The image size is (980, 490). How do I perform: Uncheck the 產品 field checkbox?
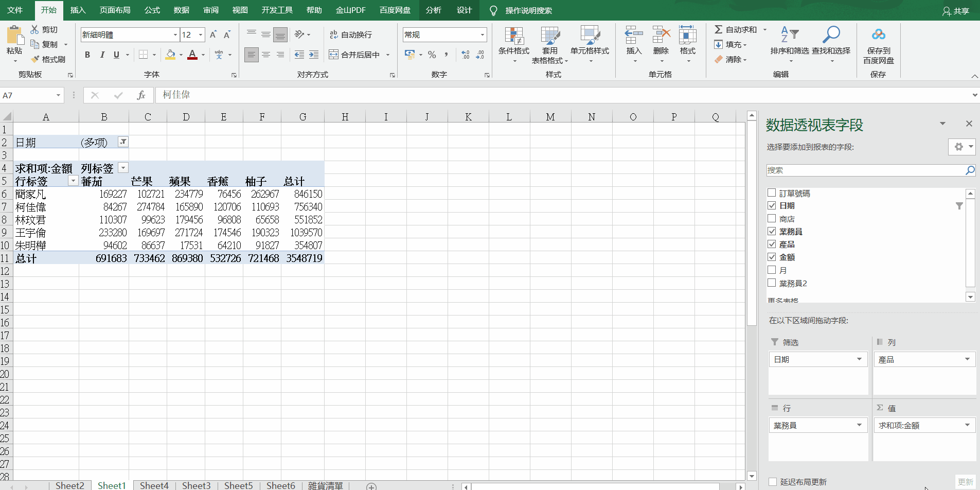[772, 244]
